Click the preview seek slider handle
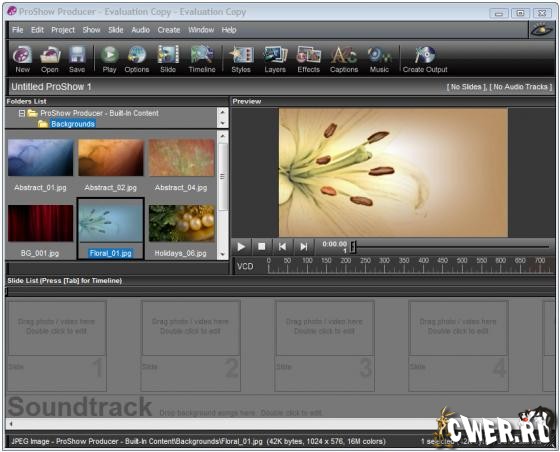 (x=353, y=246)
